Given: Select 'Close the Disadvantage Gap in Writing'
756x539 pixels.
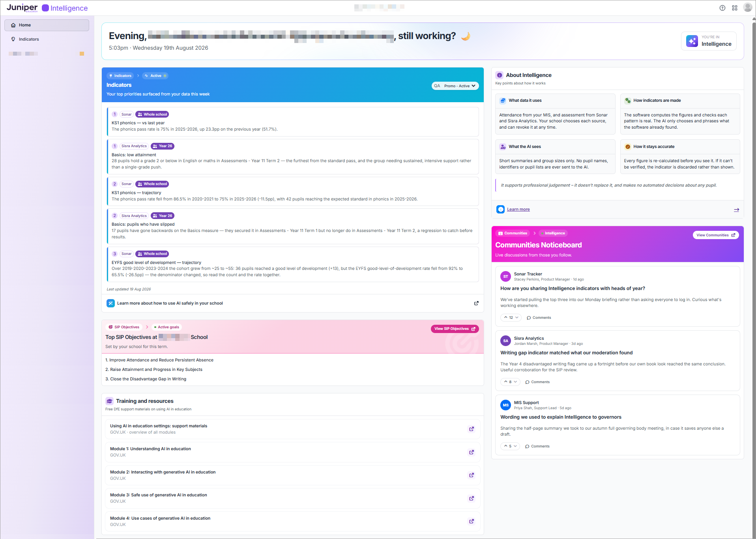Looking at the screenshot, I should (x=146, y=379).
